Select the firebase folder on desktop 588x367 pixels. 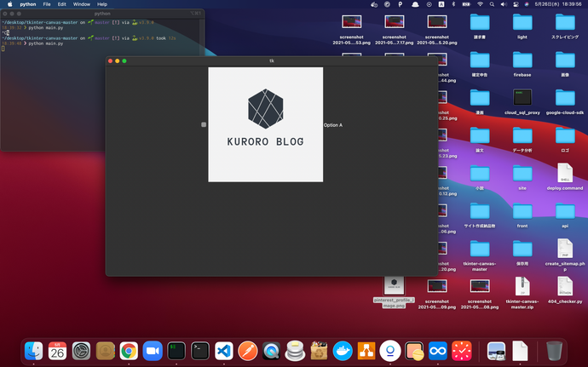[522, 64]
